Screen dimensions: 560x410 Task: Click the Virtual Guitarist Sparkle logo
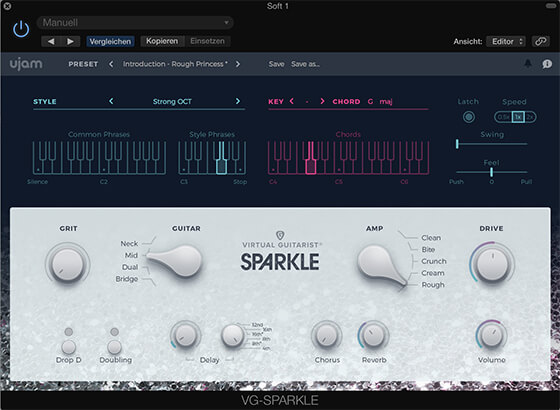coord(280,252)
